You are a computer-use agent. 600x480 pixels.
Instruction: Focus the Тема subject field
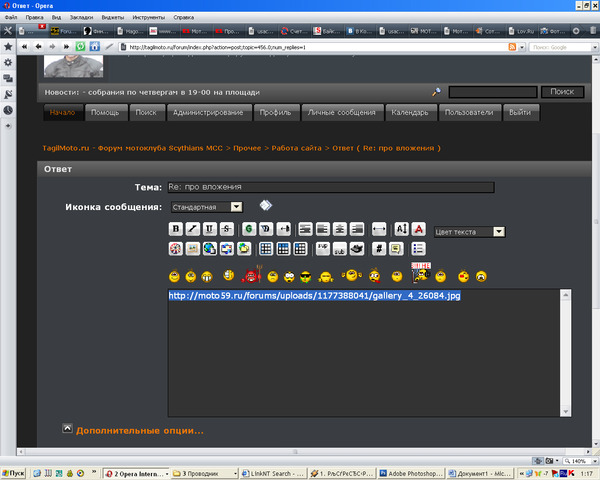331,187
